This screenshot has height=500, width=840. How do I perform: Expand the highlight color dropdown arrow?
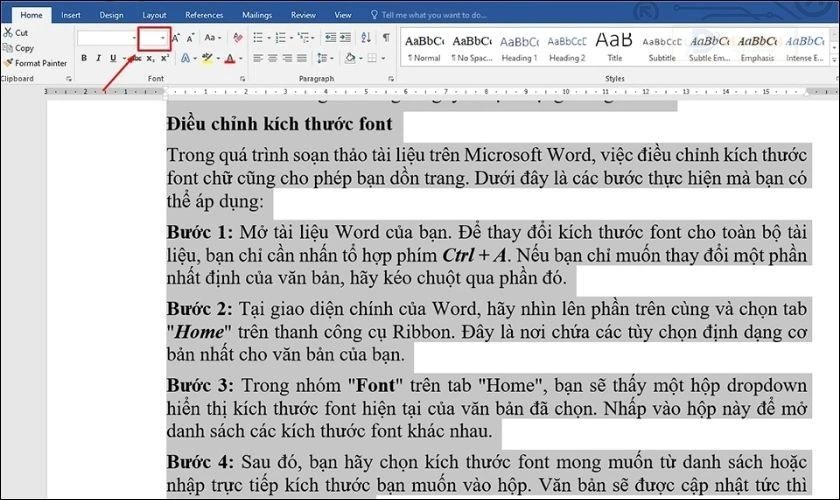[218, 58]
